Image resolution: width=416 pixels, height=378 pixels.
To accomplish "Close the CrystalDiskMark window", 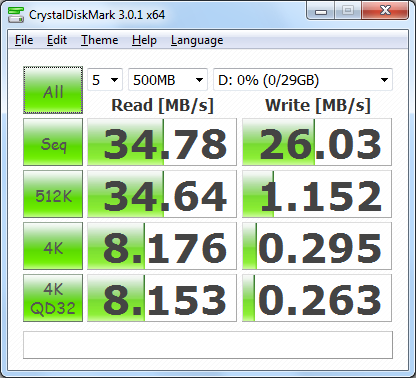I will 385,11.
